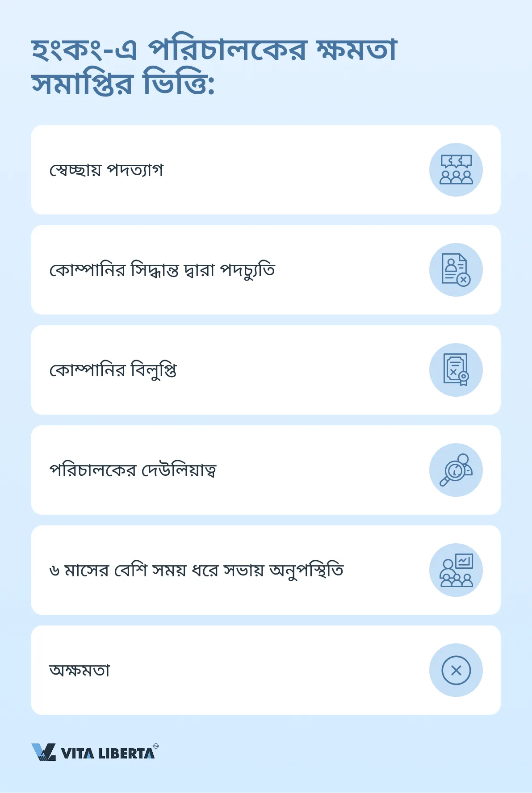Click the ৬ মাসের বেশি সময় label

(197, 571)
